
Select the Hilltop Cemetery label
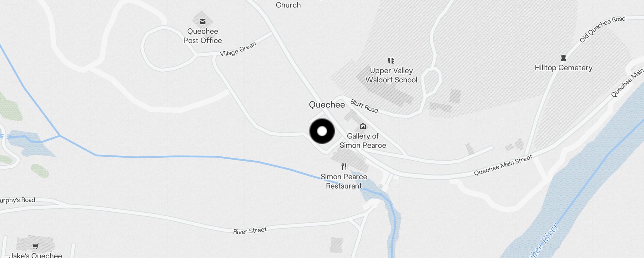click(563, 68)
